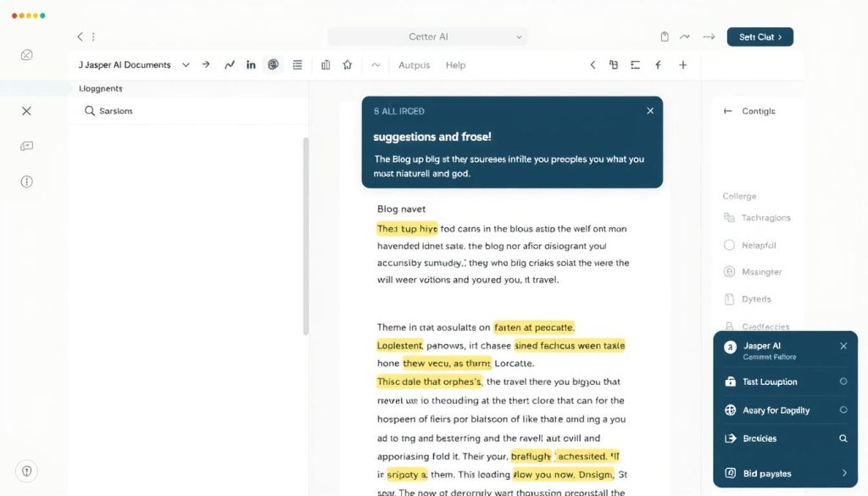Select the LinkedIn sharing icon

tap(251, 64)
